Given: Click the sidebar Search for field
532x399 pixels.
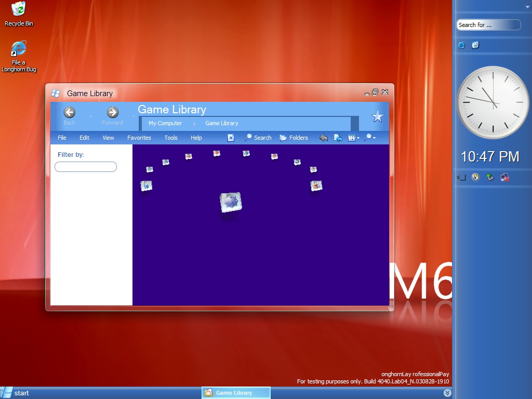Looking at the screenshot, I should click(488, 25).
